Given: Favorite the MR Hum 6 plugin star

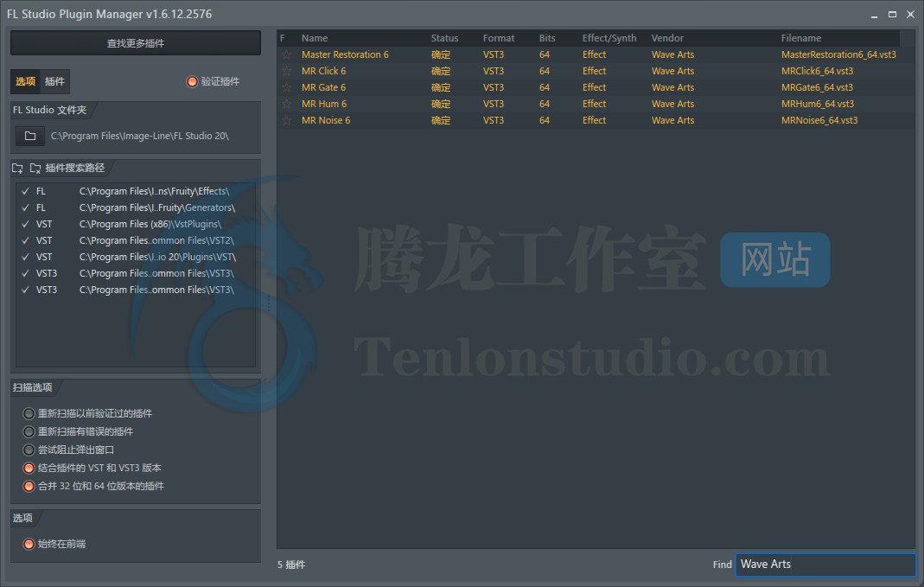Looking at the screenshot, I should [286, 105].
